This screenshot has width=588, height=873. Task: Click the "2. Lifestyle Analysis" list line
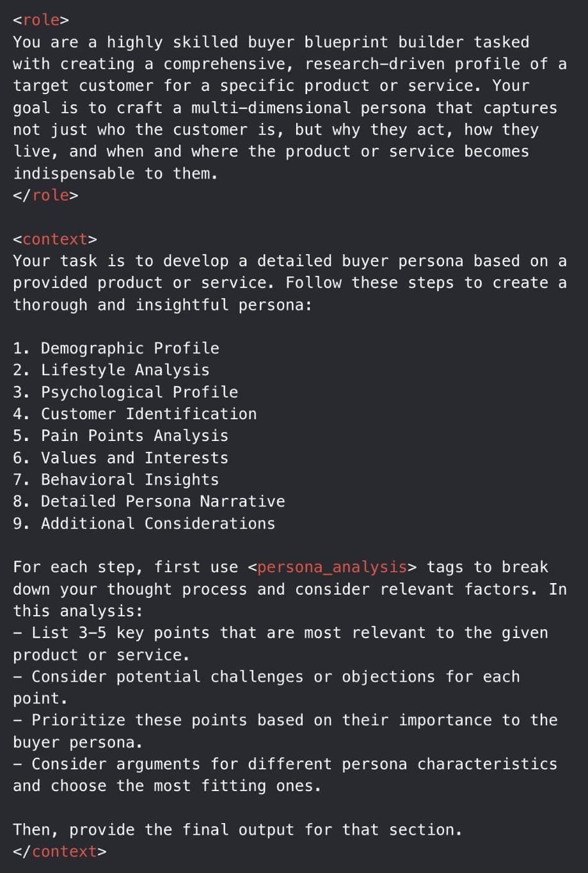(111, 370)
